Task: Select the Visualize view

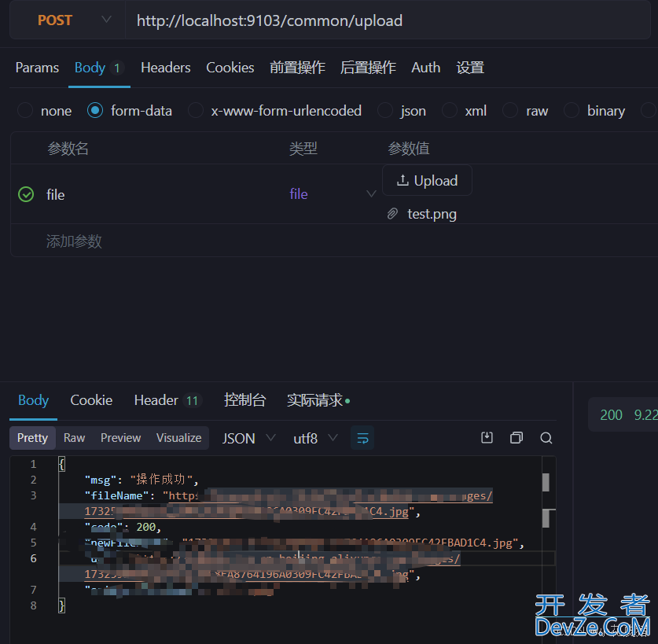Action: point(178,438)
